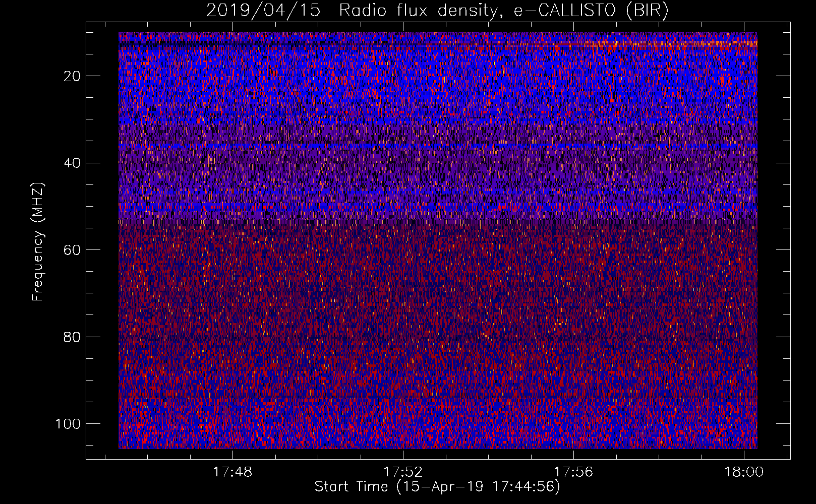The height and width of the screenshot is (504, 816).
Task: Click the frequency tick label "100"
Action: [68, 424]
